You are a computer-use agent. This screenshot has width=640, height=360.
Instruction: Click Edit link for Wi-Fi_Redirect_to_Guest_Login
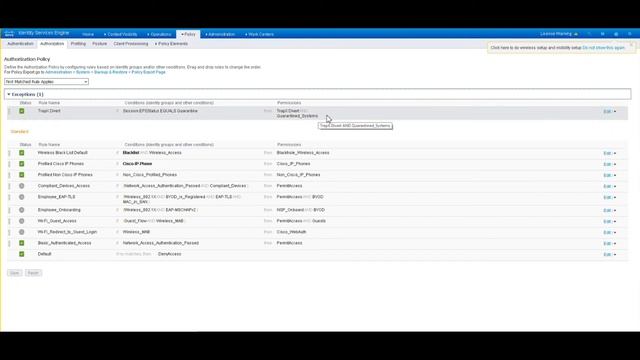click(607, 232)
